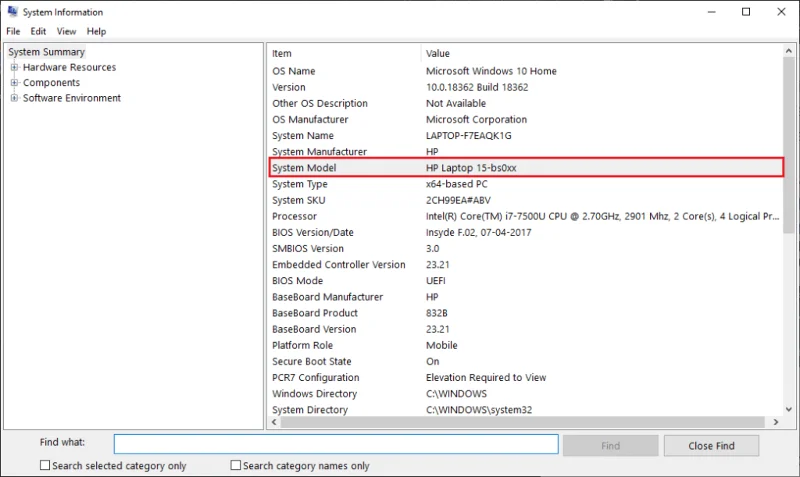Click the vertical scrollbar up arrow
The height and width of the screenshot is (477, 800).
tap(789, 51)
